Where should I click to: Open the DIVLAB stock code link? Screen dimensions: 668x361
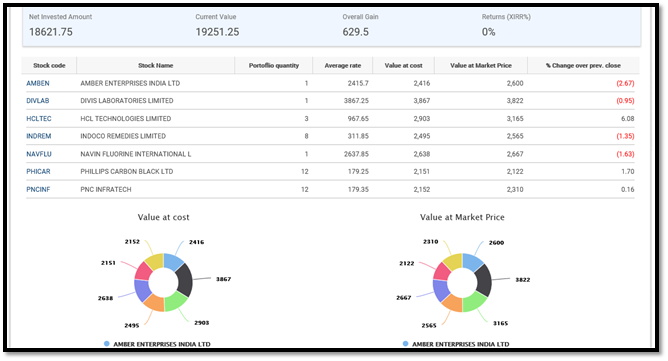tap(37, 101)
